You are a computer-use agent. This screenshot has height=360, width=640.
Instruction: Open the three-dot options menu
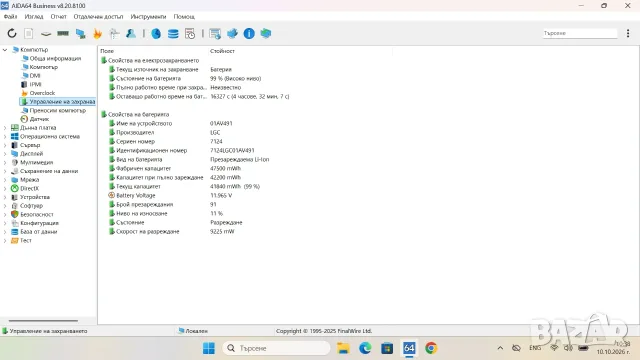tap(628, 33)
